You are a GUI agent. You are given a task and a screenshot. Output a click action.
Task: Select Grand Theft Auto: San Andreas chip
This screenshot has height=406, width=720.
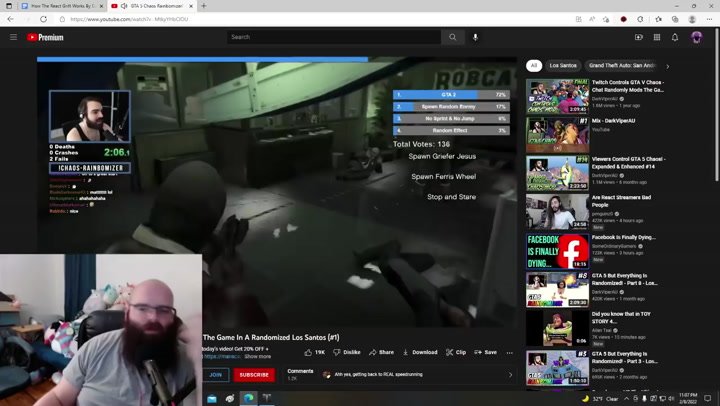(x=622, y=66)
